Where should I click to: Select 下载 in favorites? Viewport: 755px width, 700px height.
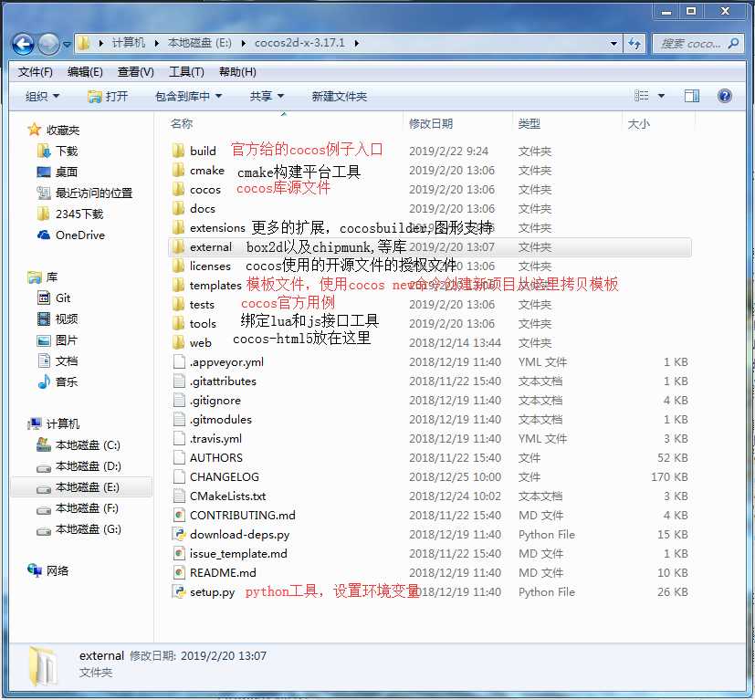click(58, 151)
